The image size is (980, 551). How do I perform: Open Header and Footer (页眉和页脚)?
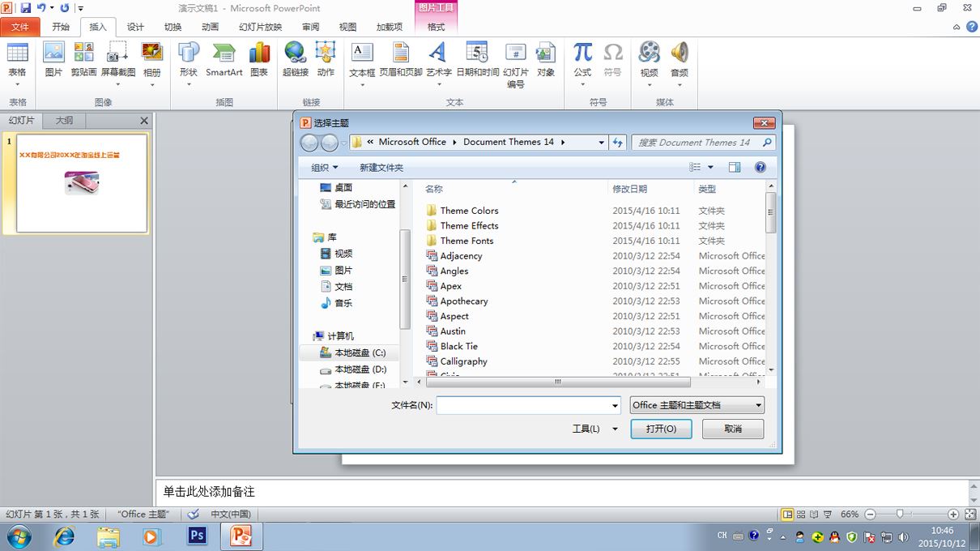(401, 60)
